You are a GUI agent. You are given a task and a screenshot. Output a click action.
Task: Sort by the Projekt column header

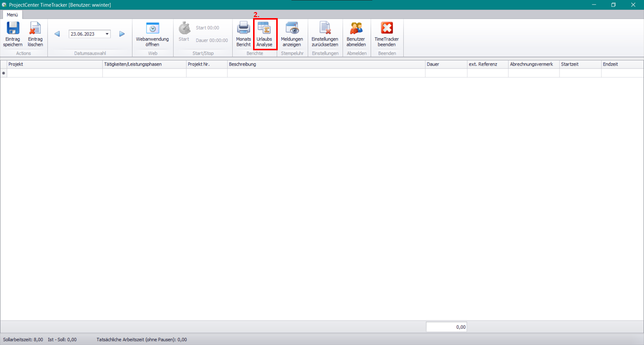pyautogui.click(x=54, y=64)
